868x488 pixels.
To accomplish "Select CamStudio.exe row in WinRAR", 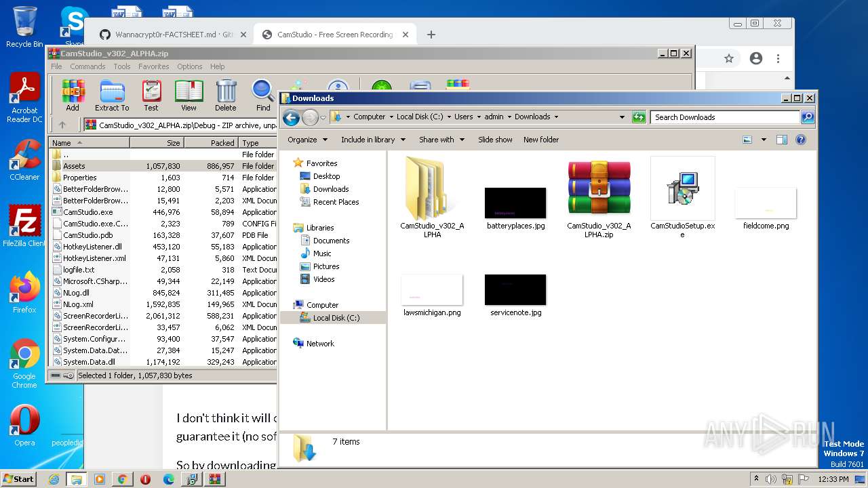I will coord(163,212).
